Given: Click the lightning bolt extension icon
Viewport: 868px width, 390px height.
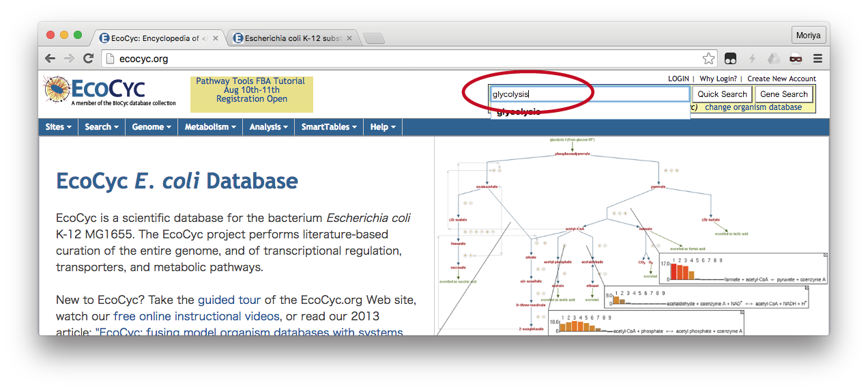Looking at the screenshot, I should click(753, 59).
